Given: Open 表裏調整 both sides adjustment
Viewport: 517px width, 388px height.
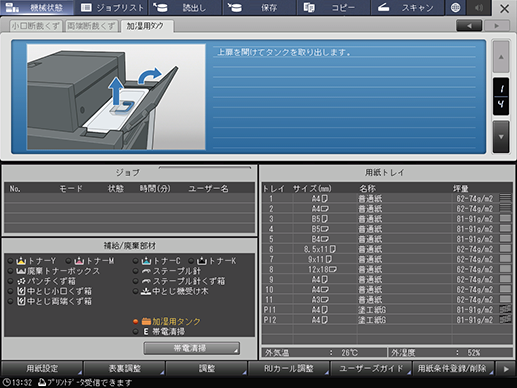Looking at the screenshot, I should (125, 368).
